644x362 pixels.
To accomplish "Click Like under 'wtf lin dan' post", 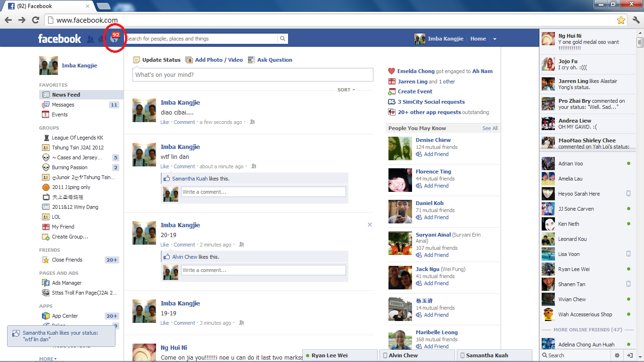I will tap(165, 166).
